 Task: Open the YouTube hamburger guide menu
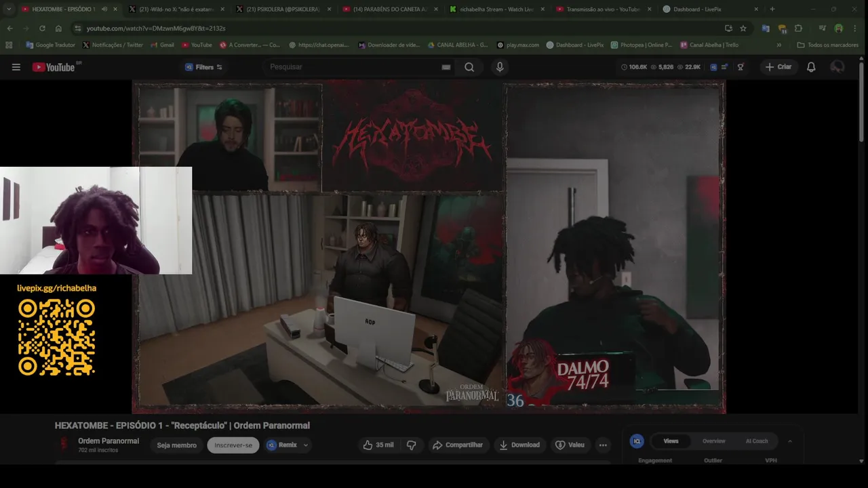point(16,67)
